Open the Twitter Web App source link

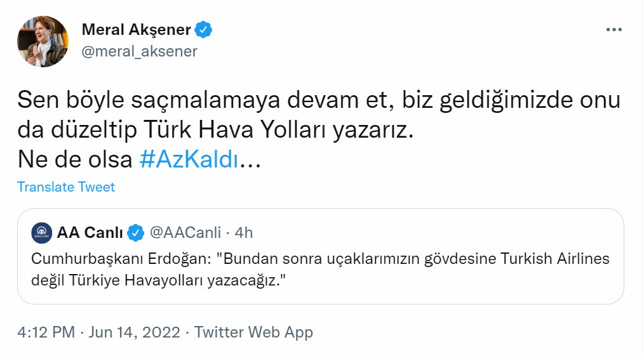tap(253, 332)
